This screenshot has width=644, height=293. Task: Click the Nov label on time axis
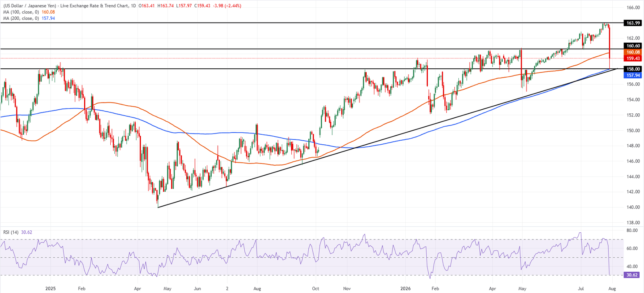coord(347,289)
